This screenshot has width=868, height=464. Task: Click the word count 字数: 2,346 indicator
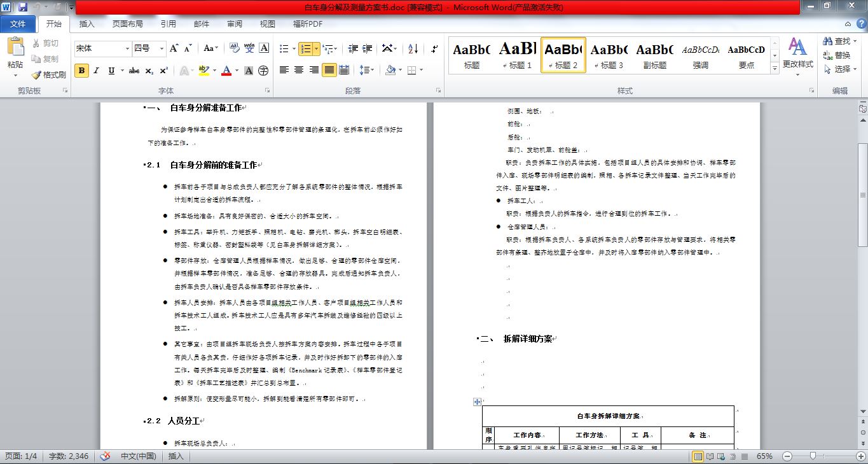coord(70,456)
